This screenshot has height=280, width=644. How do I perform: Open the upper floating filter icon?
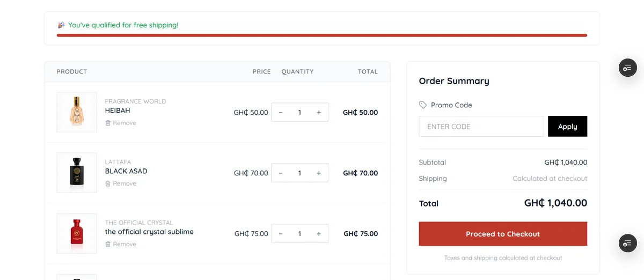[x=627, y=68]
